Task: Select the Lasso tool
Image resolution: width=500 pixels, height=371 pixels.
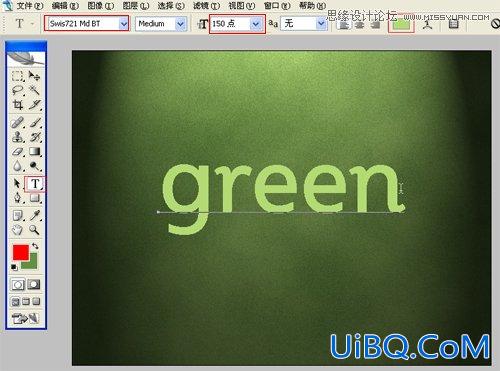Action: 17,90
